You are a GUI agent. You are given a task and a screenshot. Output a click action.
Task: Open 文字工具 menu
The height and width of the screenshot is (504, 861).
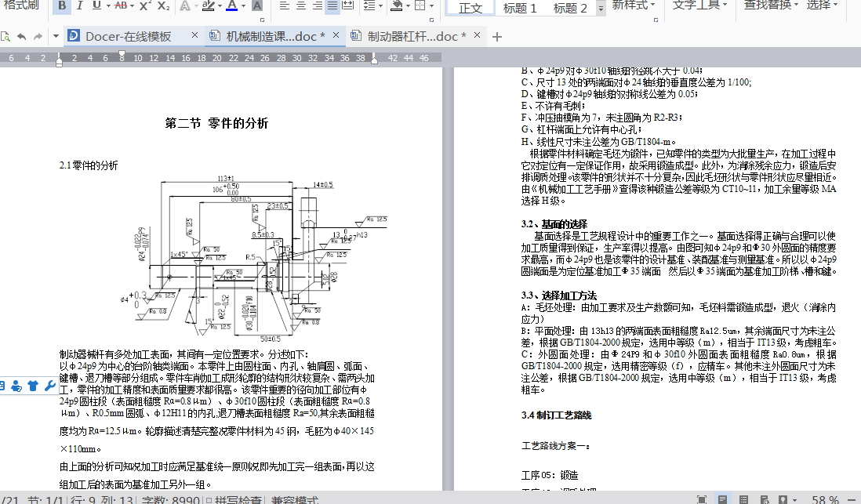pyautogui.click(x=699, y=5)
